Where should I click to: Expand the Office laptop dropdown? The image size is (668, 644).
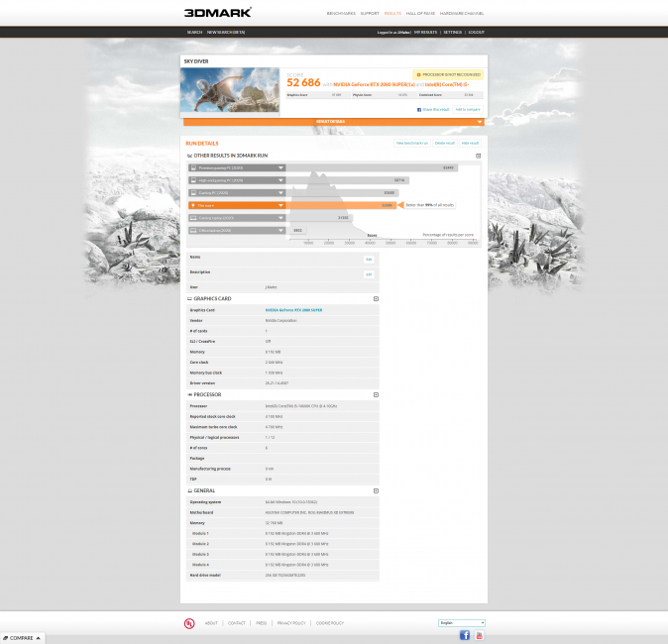(x=280, y=231)
